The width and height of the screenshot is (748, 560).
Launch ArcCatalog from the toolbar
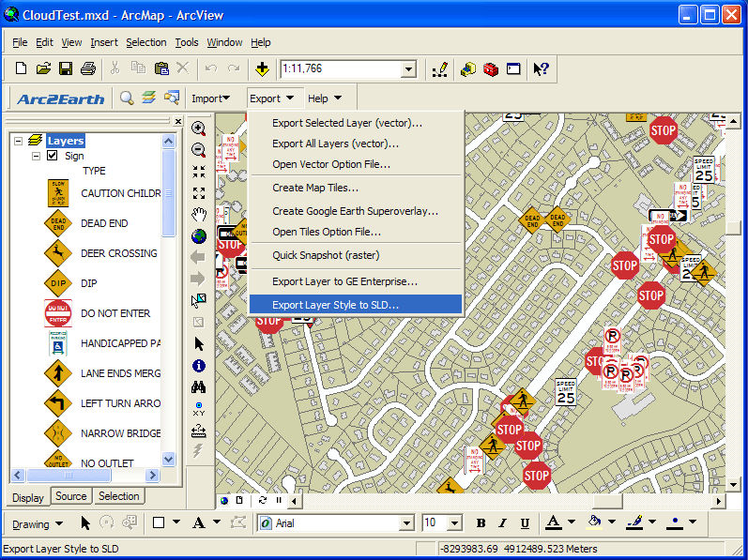point(468,69)
